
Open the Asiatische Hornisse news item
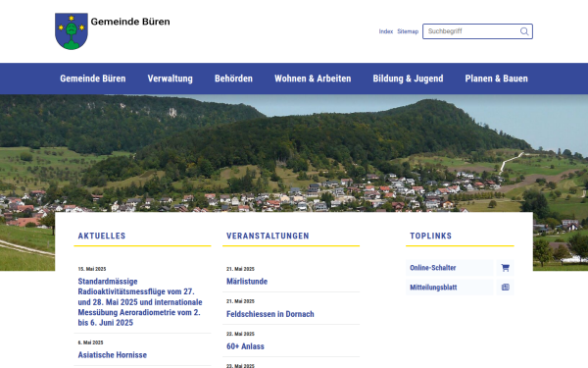pos(113,355)
